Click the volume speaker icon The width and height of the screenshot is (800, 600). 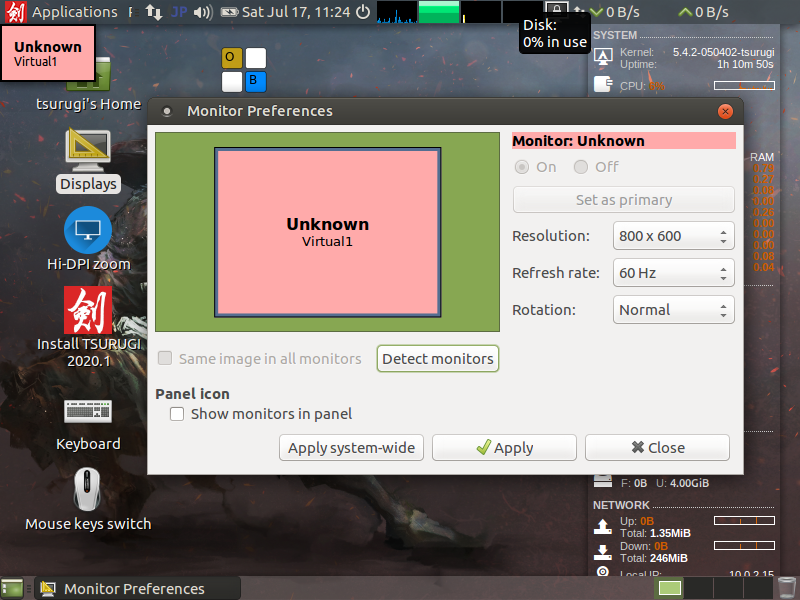(x=203, y=12)
